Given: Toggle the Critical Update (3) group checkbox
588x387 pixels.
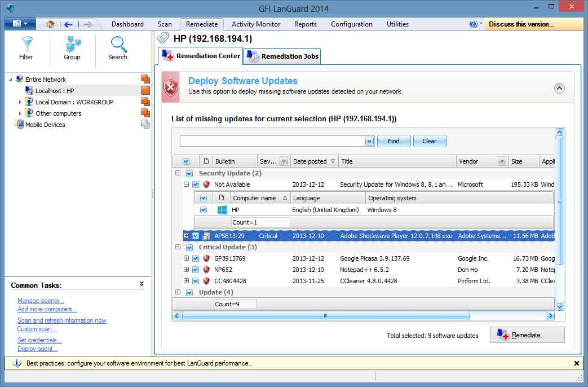Looking at the screenshot, I should [x=189, y=247].
